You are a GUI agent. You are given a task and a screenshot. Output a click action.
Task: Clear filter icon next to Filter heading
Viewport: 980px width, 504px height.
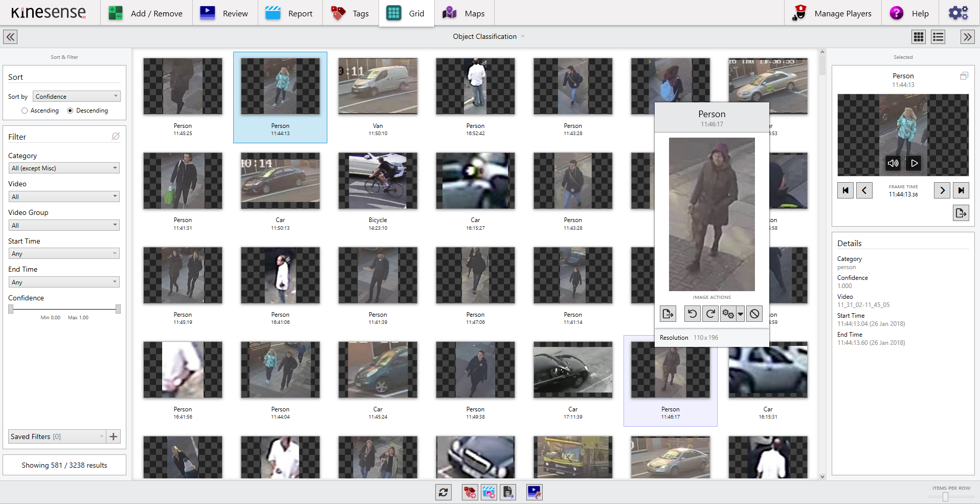tap(116, 136)
